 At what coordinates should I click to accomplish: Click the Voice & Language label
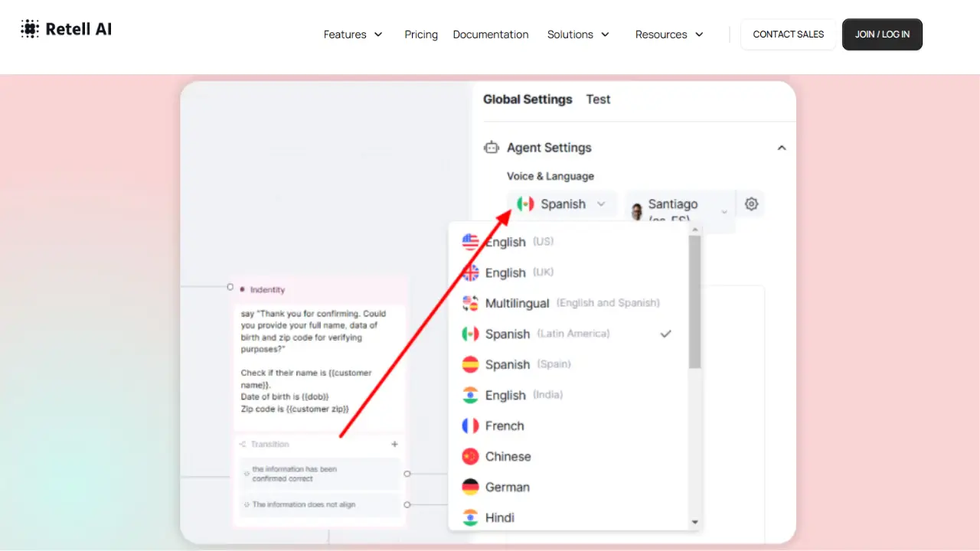550,176
